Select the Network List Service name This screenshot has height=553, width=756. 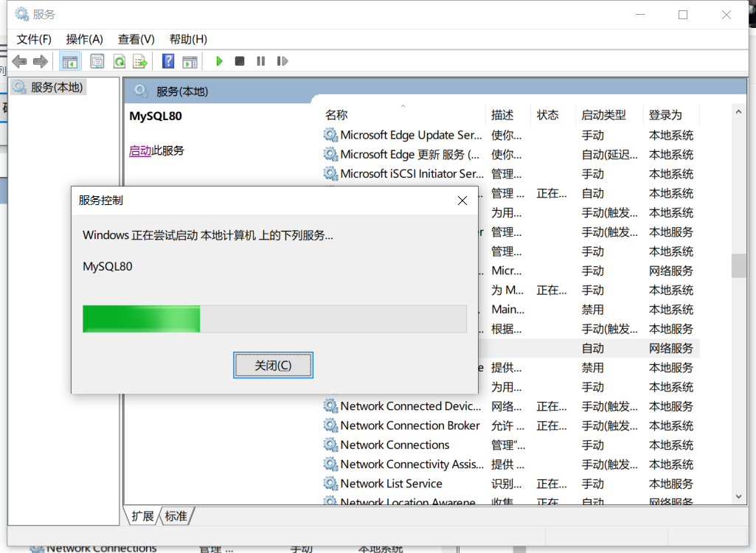point(391,484)
